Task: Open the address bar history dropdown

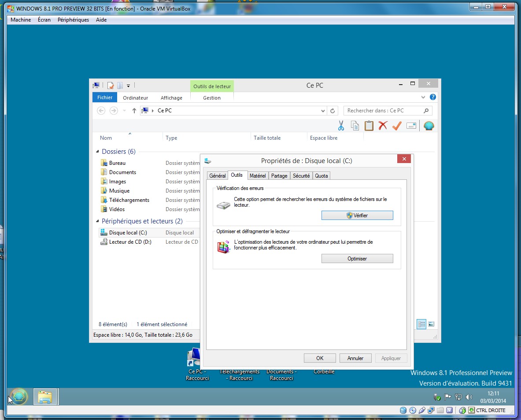Action: point(323,111)
